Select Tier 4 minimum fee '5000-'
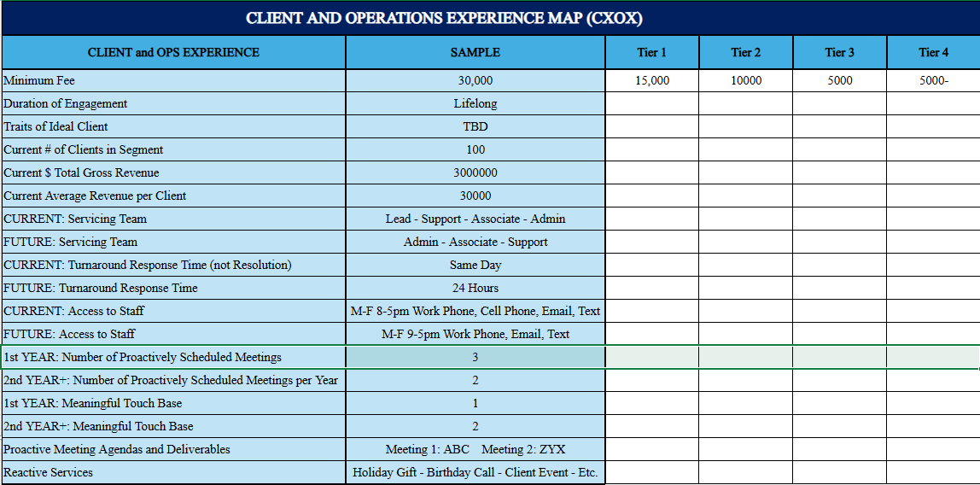The height and width of the screenshot is (485, 980). pyautogui.click(x=933, y=80)
